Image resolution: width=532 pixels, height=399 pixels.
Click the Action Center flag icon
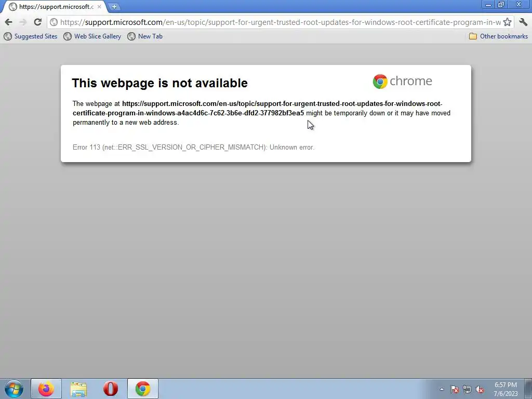(455, 389)
